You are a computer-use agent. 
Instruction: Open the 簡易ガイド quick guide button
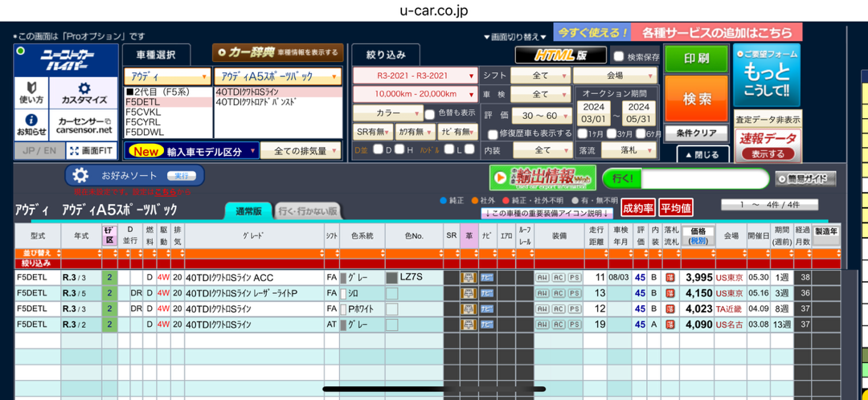[805, 178]
